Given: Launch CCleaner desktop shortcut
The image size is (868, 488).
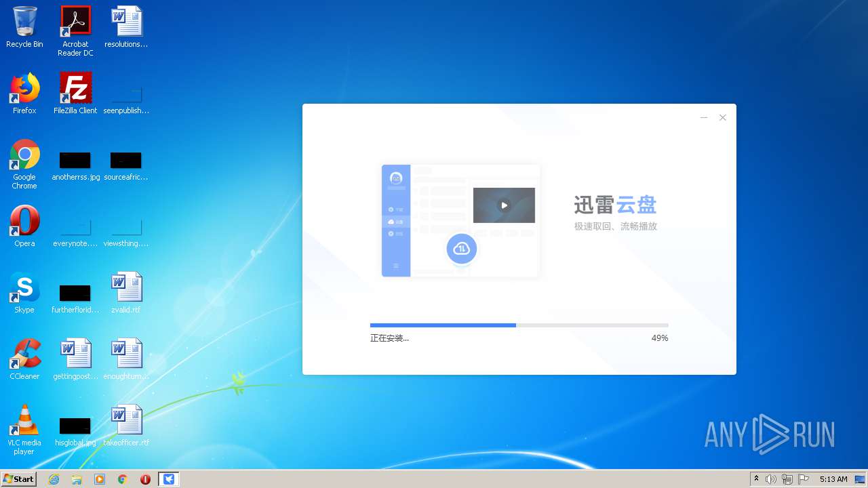Looking at the screenshot, I should 24,359.
